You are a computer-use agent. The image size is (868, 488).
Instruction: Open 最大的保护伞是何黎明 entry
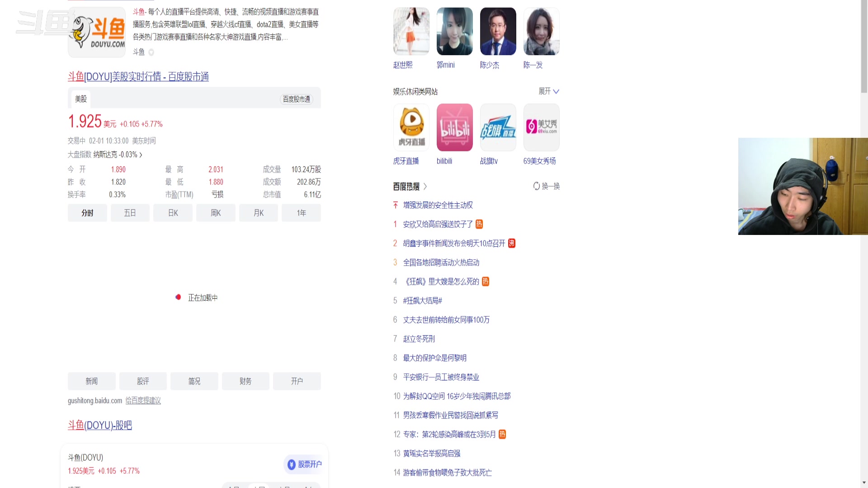coord(435,358)
